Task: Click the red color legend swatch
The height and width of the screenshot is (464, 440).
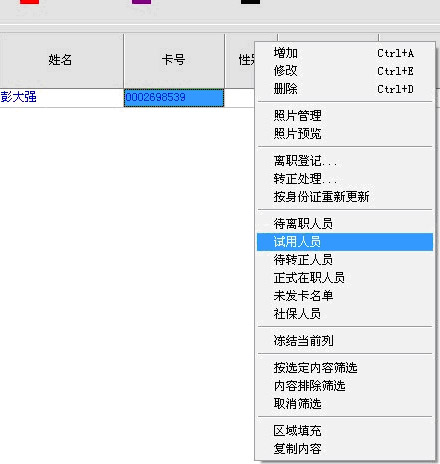Action: tap(29, 2)
